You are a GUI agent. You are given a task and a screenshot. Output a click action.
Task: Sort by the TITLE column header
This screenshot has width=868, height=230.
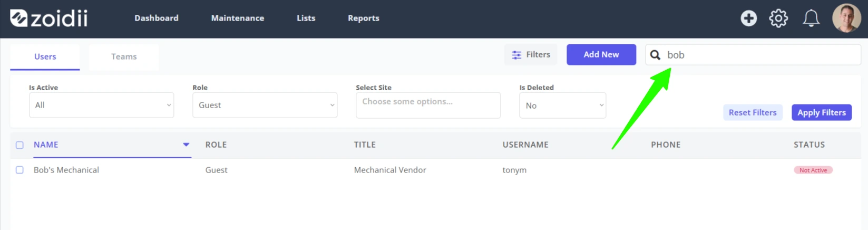click(x=365, y=145)
